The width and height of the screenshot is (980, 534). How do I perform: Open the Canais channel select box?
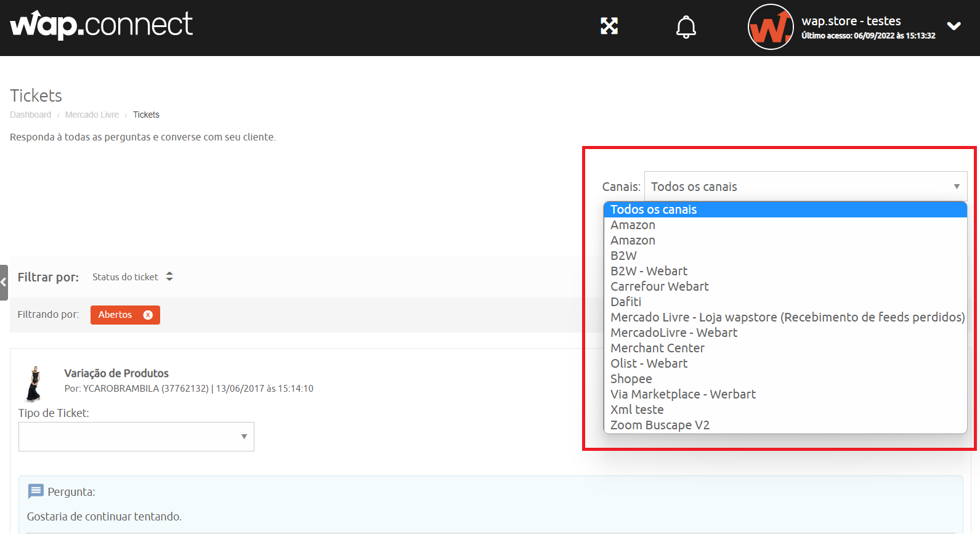(806, 187)
